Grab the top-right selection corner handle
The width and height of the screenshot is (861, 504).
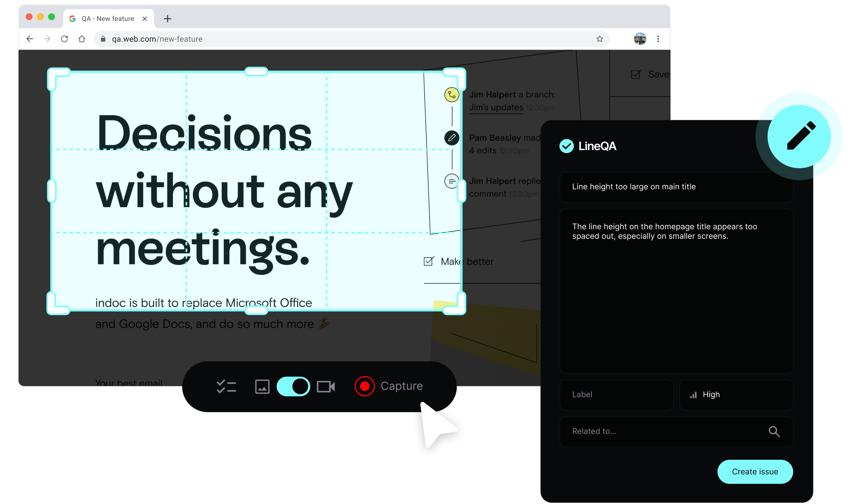pos(455,79)
